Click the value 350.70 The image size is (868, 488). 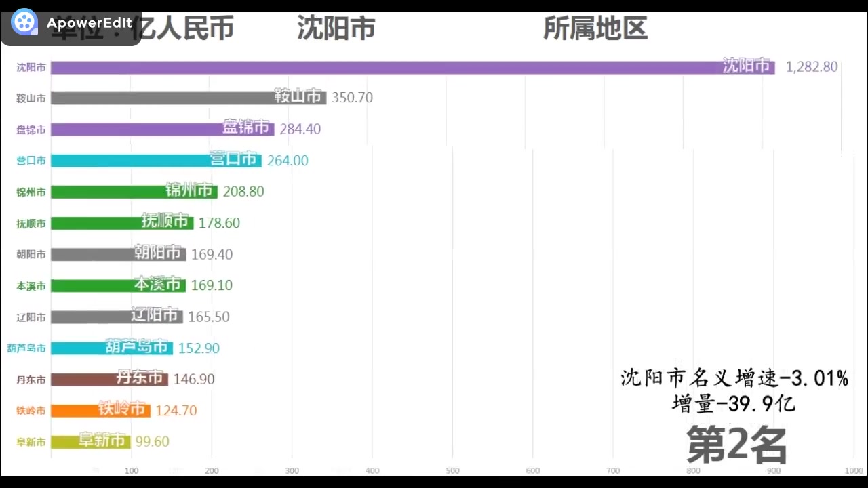353,98
